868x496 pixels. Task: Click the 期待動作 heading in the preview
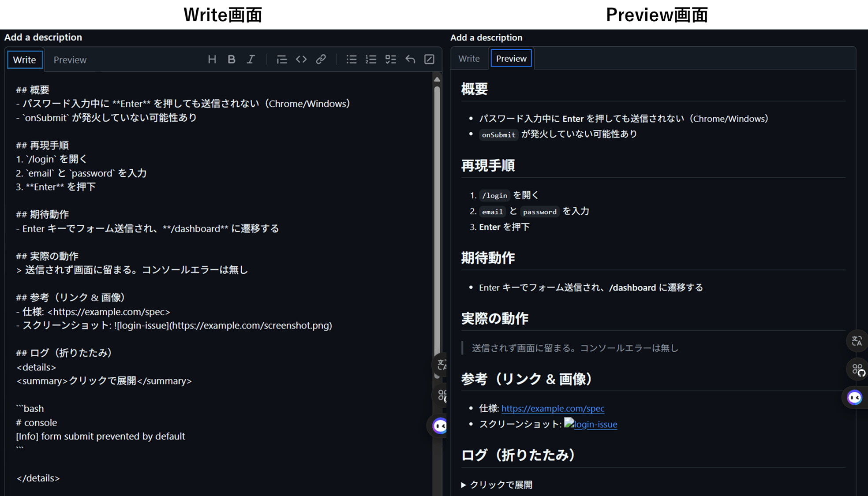[x=488, y=258]
